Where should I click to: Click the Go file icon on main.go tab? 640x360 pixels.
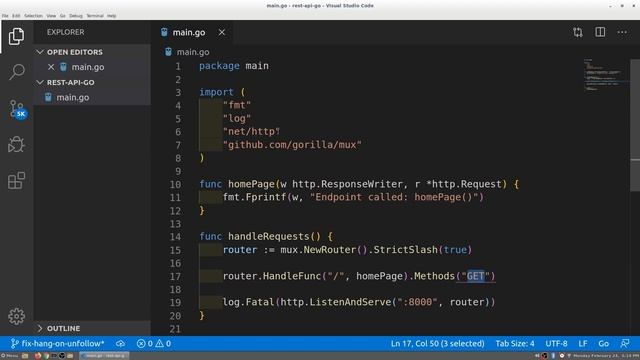point(164,32)
